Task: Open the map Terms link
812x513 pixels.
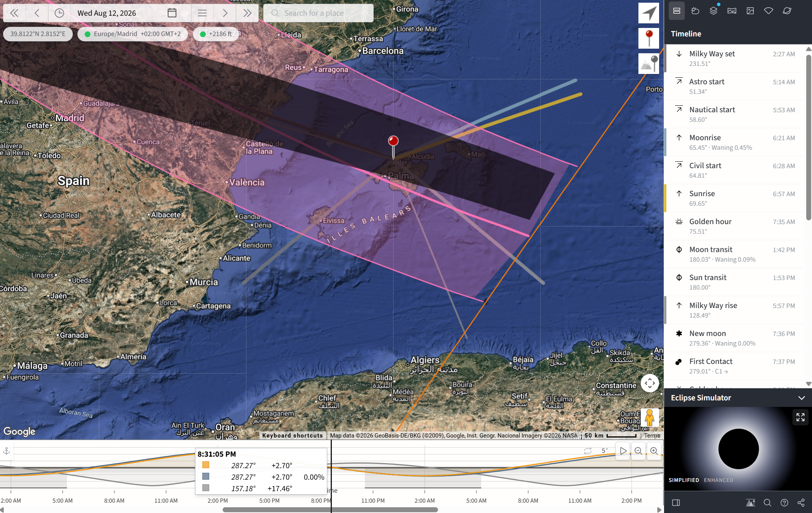Action: coord(652,436)
